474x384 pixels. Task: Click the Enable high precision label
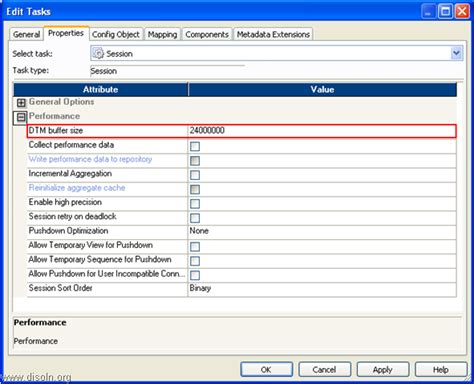[65, 202]
